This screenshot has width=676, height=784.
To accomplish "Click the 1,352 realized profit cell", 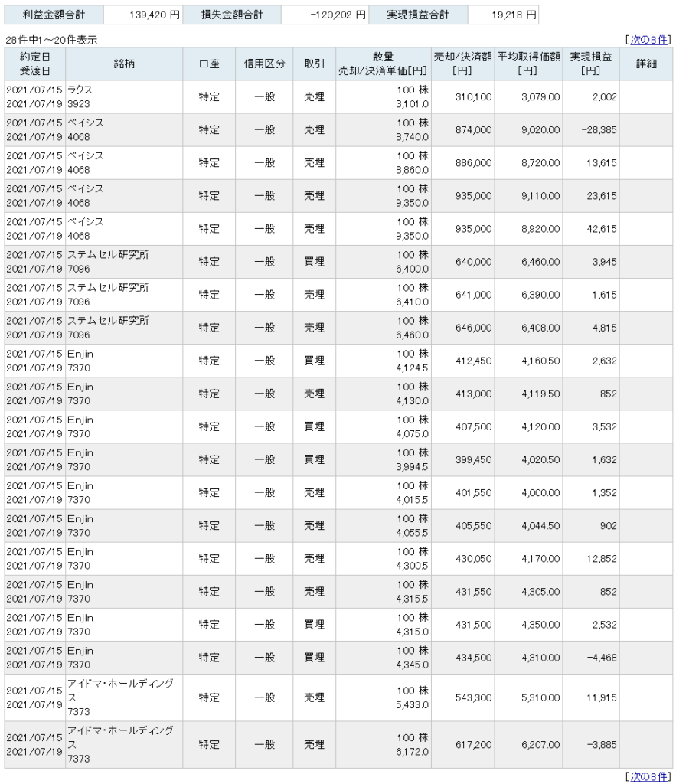I will tap(591, 493).
